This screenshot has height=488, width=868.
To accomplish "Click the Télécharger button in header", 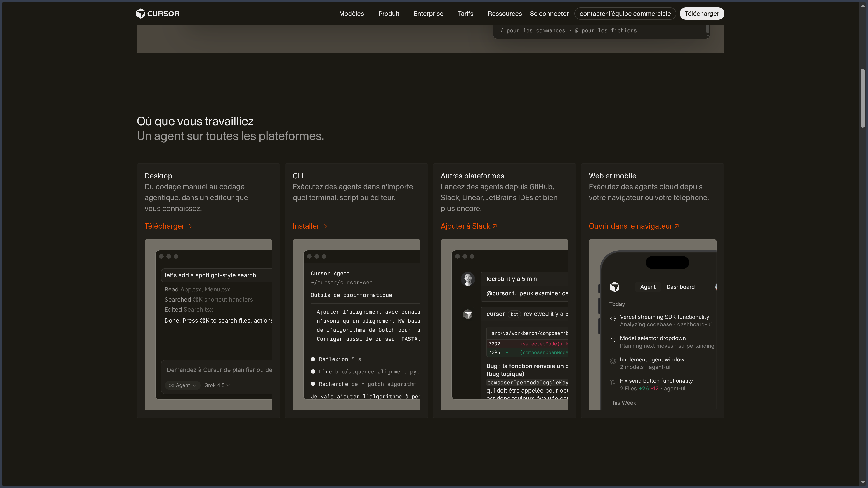I will pyautogui.click(x=702, y=14).
